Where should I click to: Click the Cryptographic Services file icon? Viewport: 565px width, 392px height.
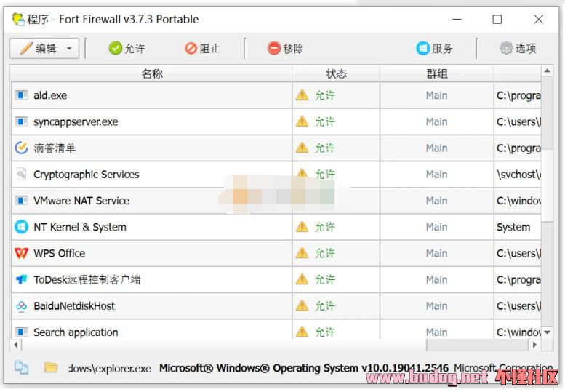tap(21, 175)
